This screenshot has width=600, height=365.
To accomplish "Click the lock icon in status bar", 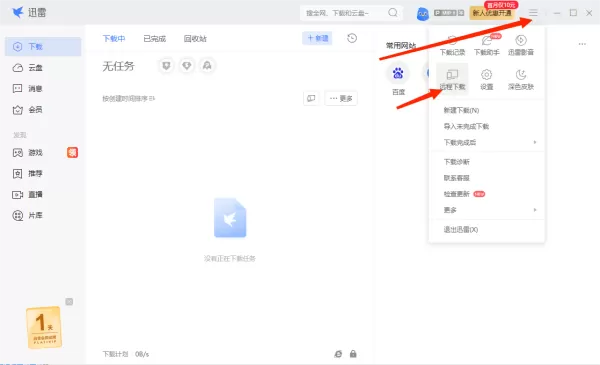I will pyautogui.click(x=353, y=354).
